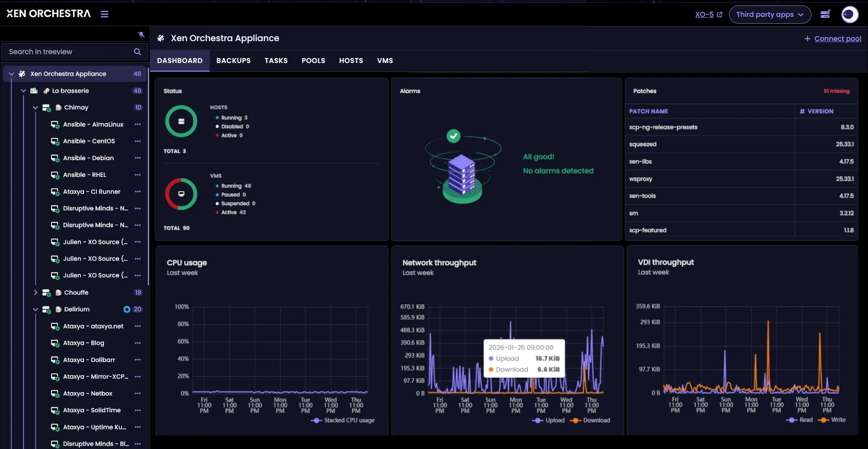Switch to the Tasks tab

[x=276, y=61]
